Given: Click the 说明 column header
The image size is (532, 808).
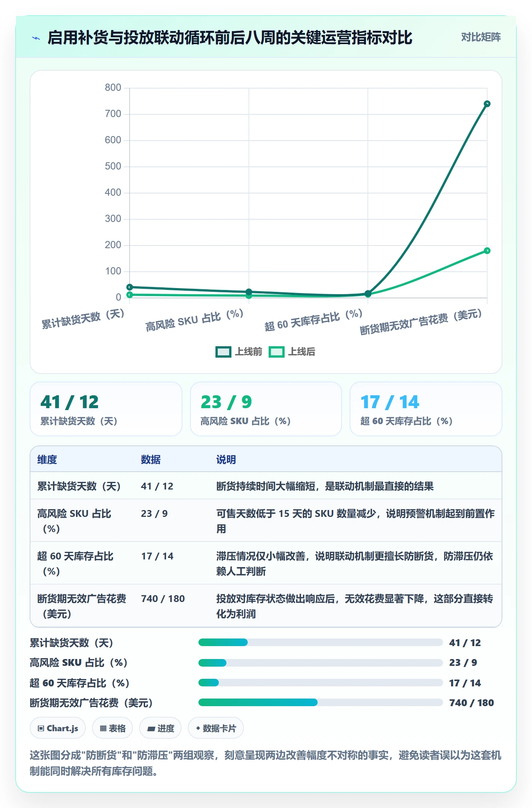Looking at the screenshot, I should 226,459.
